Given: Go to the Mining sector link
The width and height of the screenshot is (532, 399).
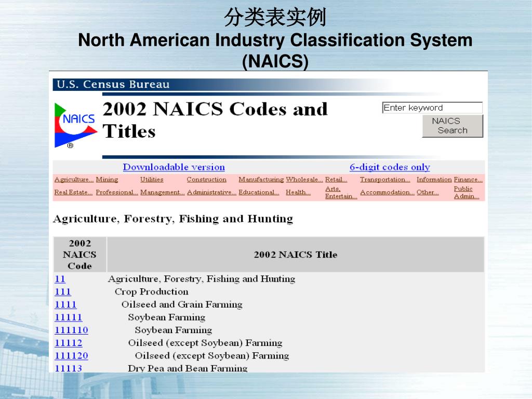Looking at the screenshot, I should pyautogui.click(x=107, y=179).
